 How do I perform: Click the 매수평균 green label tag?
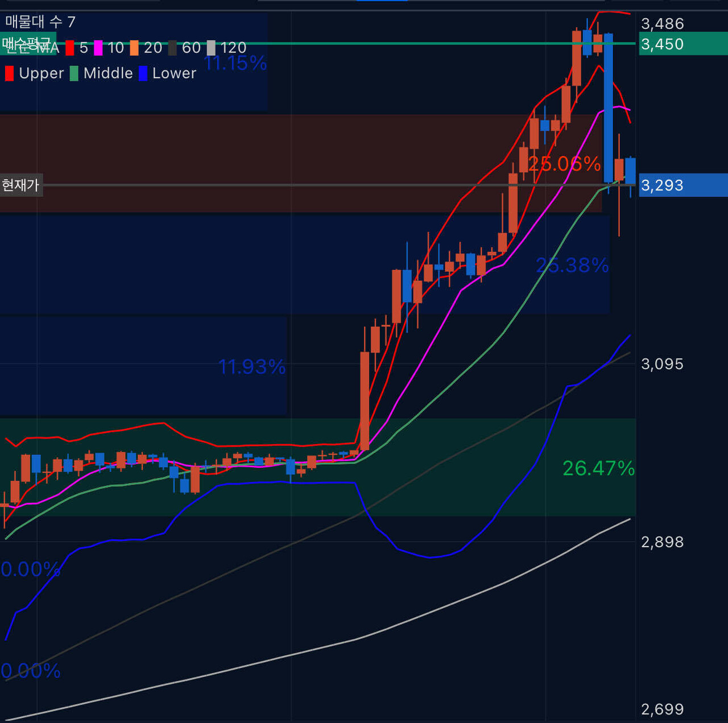point(27,43)
